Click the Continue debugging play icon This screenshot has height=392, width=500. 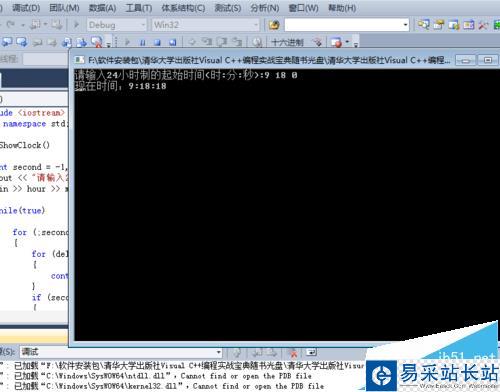click(x=127, y=42)
